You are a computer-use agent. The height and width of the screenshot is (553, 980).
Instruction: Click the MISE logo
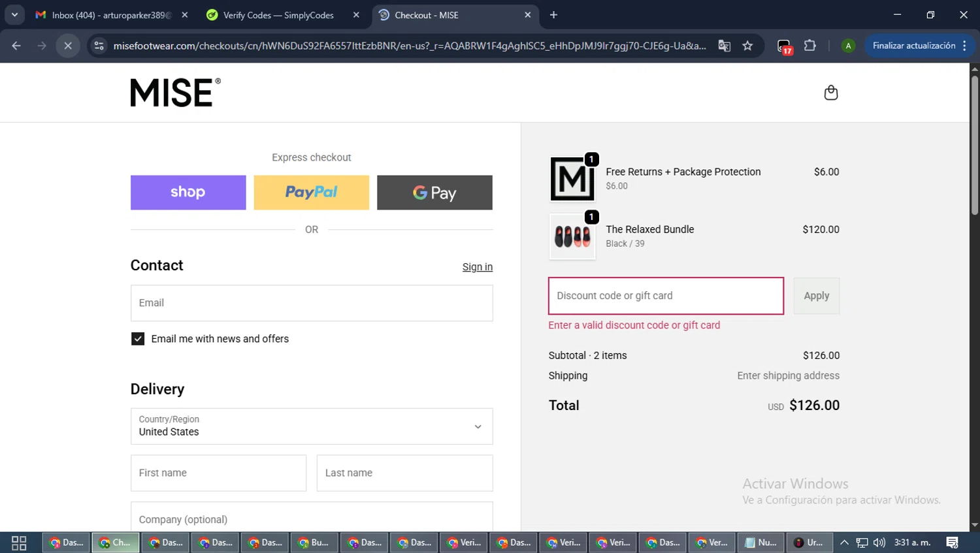175,93
